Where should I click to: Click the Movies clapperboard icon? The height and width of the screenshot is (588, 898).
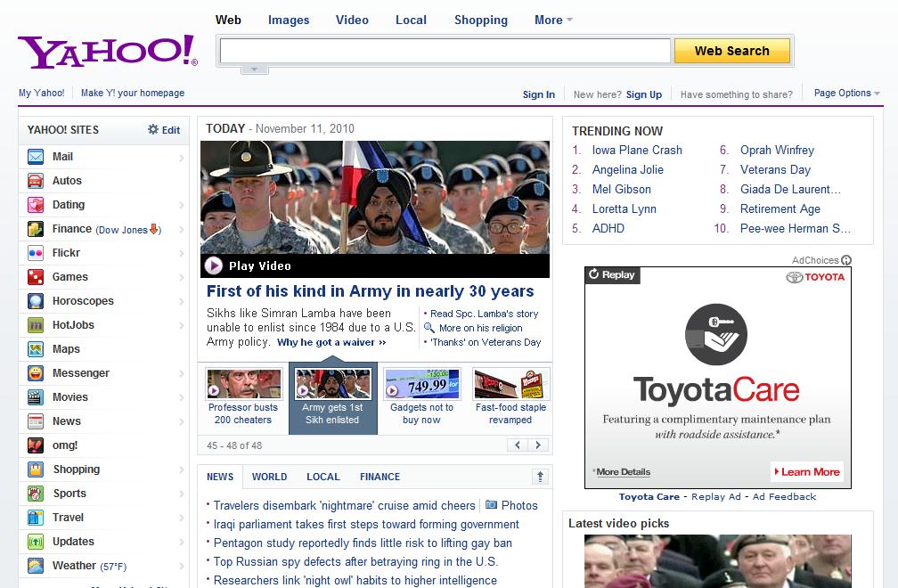pyautogui.click(x=36, y=397)
